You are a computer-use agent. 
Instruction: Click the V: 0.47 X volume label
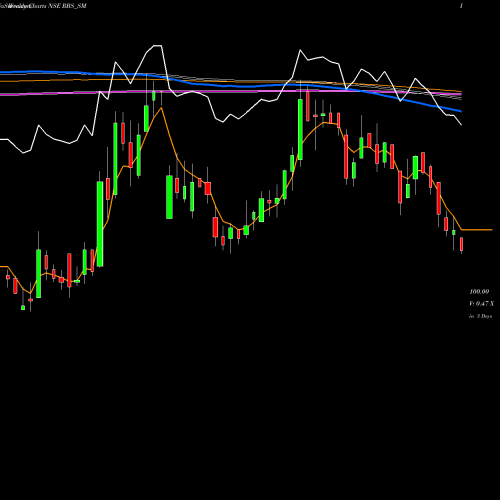point(482,304)
